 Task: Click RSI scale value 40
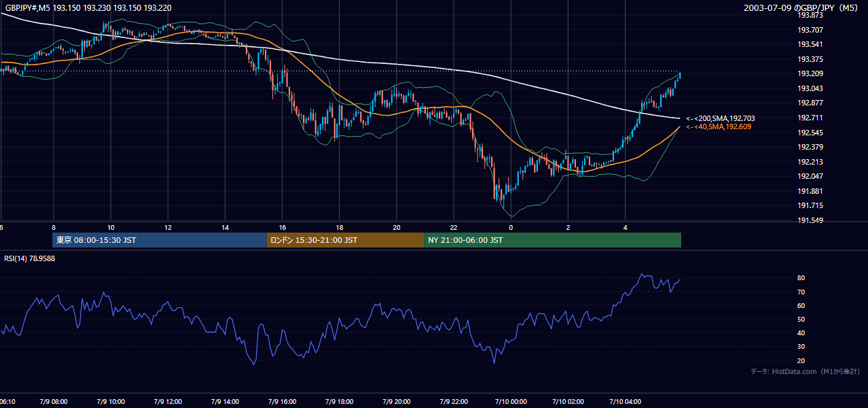tap(801, 333)
